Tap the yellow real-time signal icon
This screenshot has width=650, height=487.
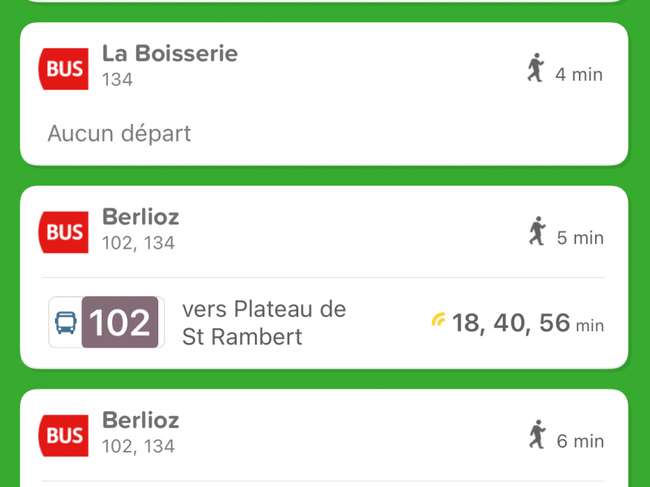tap(438, 319)
